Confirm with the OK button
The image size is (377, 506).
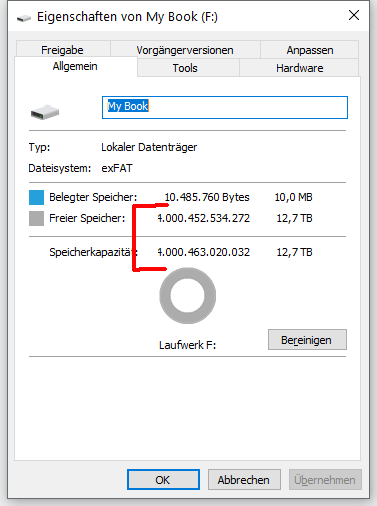(x=163, y=480)
